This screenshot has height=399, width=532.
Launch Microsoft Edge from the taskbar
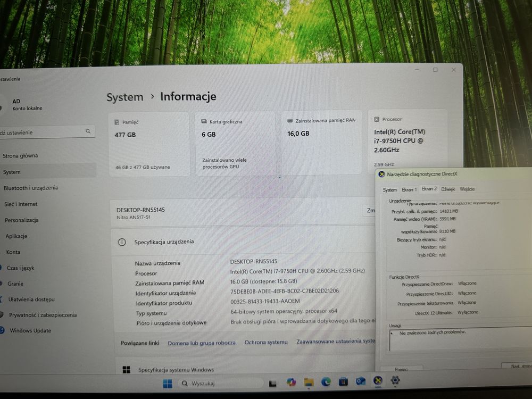click(326, 382)
